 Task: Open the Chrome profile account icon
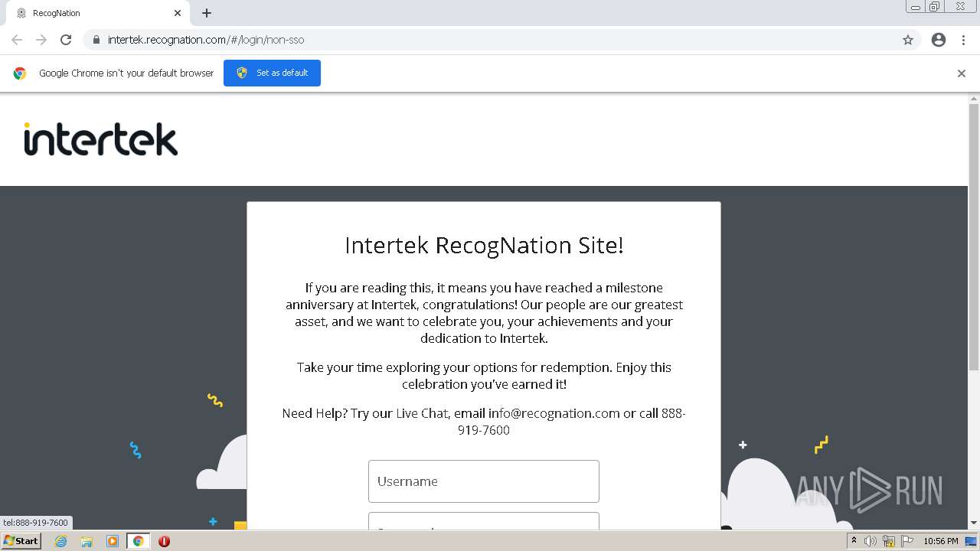click(x=939, y=40)
